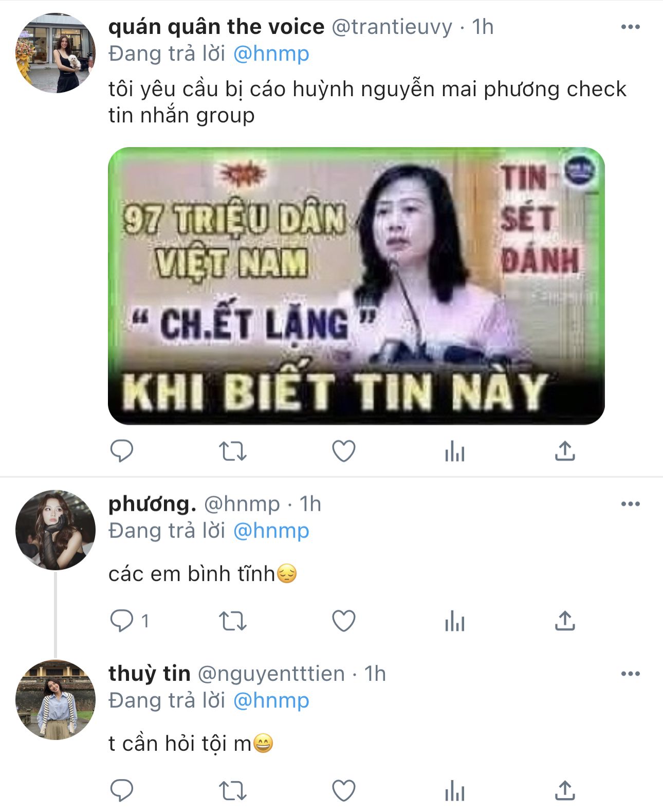Open quán quân the voice profile picture
The height and width of the screenshot is (812, 663).
click(56, 53)
